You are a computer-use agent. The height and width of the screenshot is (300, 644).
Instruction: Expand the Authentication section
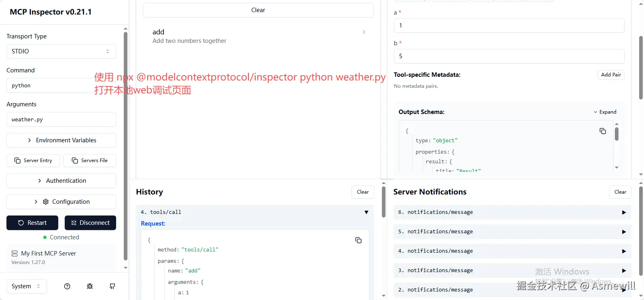point(61,181)
